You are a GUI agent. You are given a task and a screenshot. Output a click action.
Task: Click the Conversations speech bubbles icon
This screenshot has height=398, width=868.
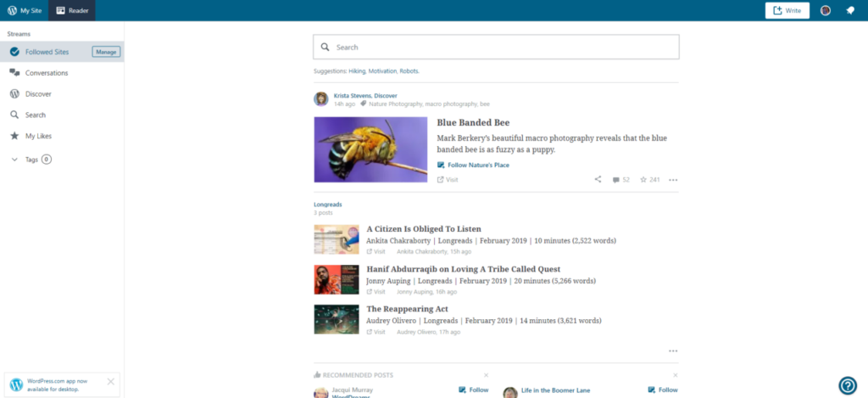[x=15, y=73]
